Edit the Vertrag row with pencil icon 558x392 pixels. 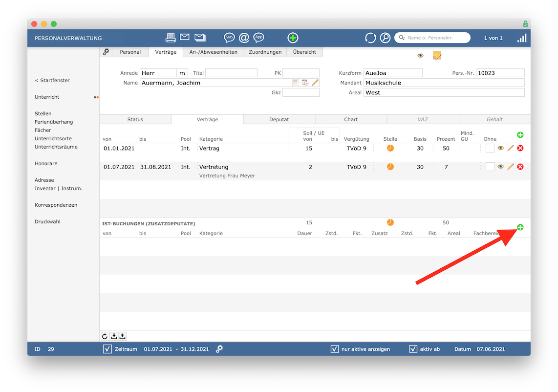pos(510,148)
